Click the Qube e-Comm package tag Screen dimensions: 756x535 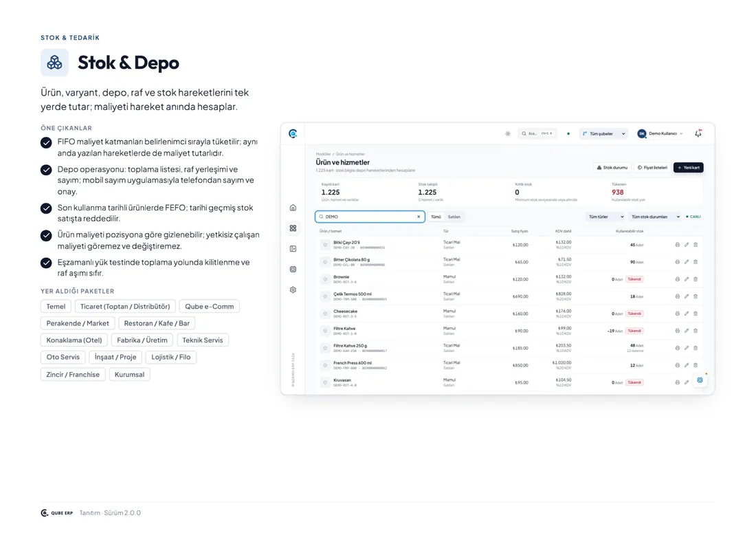tap(209, 306)
